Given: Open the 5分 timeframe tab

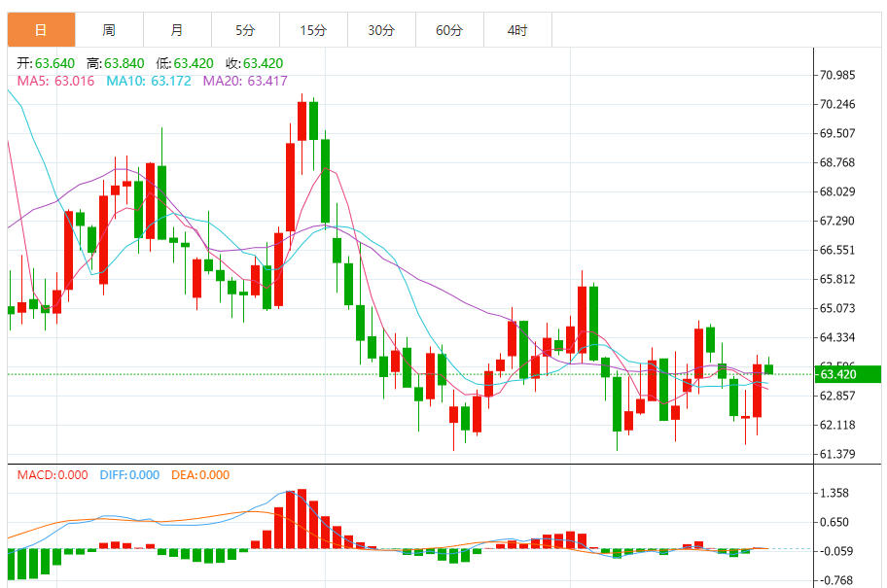Looking at the screenshot, I should click(x=245, y=30).
